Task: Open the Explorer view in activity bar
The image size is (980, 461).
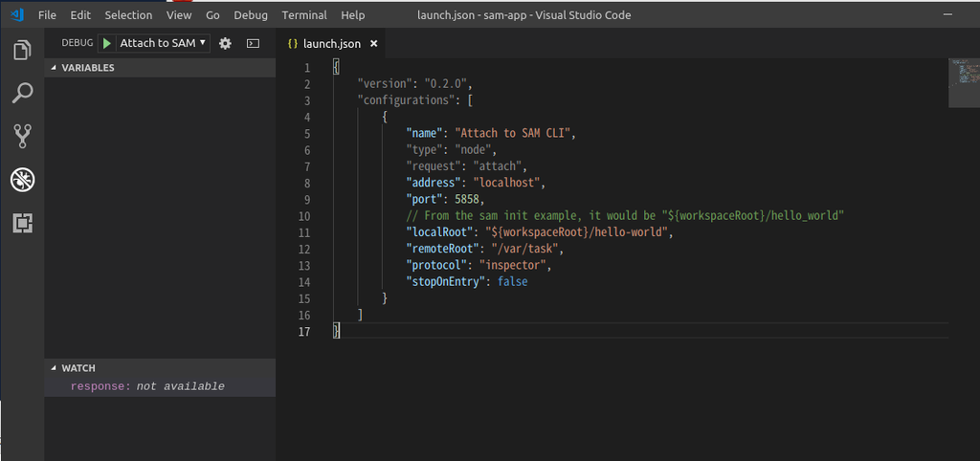Action: (23, 50)
